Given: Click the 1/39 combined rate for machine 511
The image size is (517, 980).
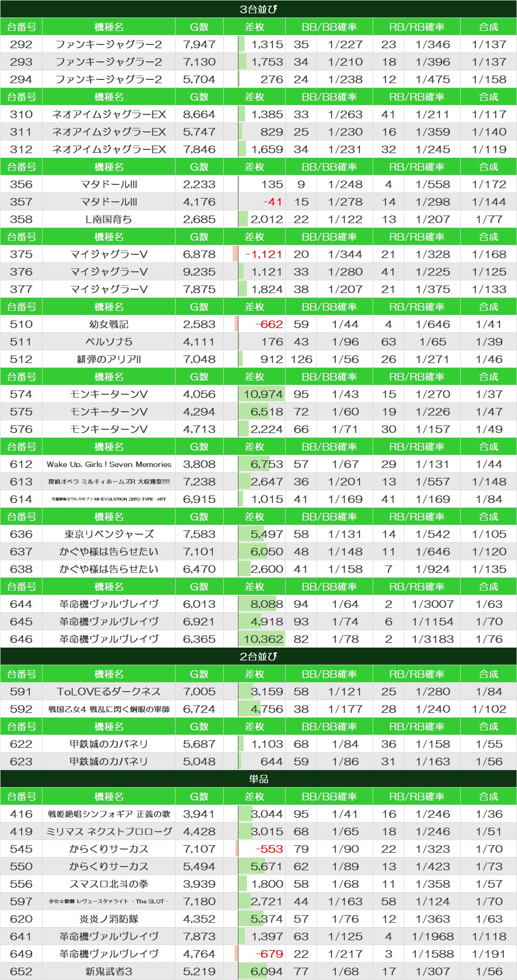Looking at the screenshot, I should (x=489, y=342).
